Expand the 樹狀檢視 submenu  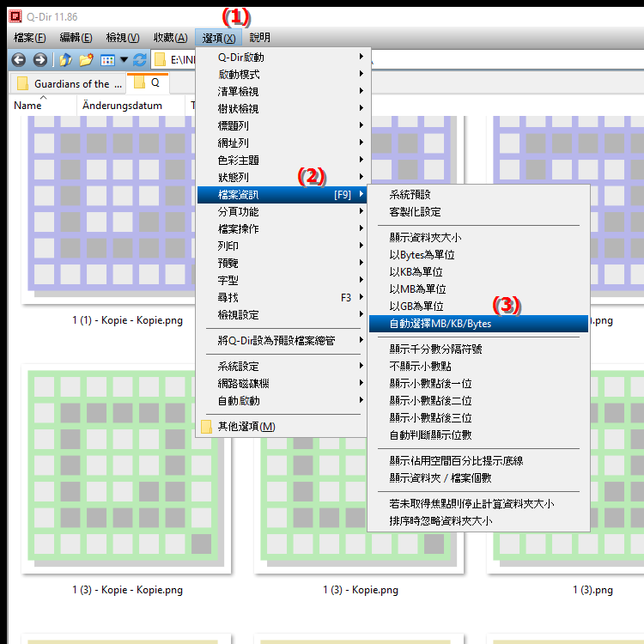tap(283, 109)
